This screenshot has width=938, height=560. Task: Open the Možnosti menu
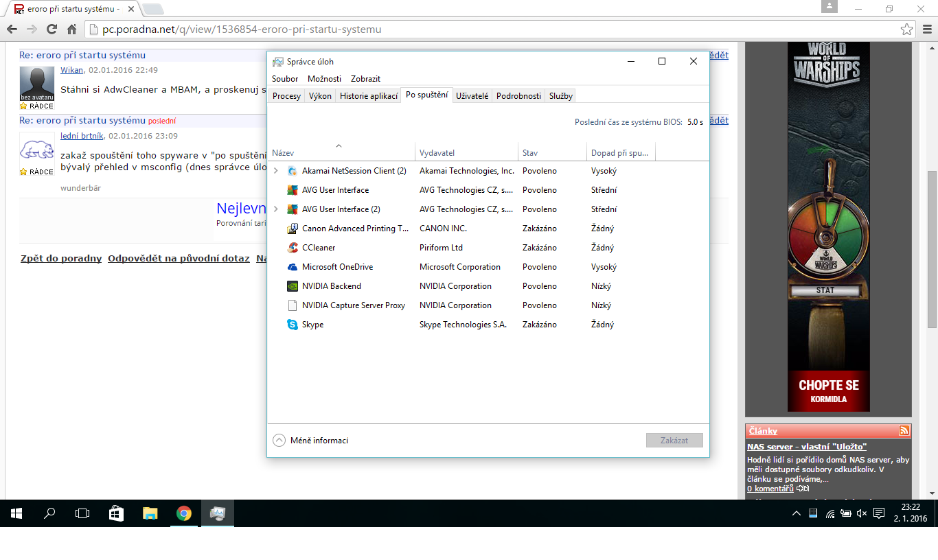324,79
